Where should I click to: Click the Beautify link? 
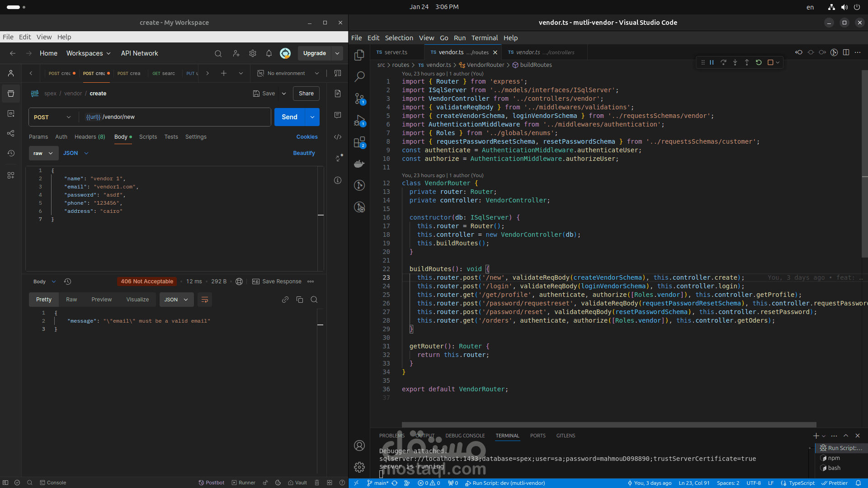pyautogui.click(x=304, y=153)
